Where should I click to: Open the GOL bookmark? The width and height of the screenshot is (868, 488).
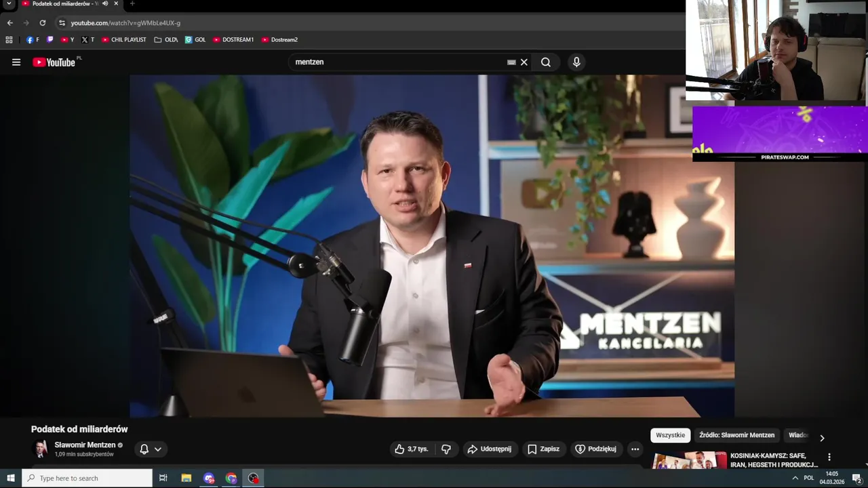coord(195,40)
